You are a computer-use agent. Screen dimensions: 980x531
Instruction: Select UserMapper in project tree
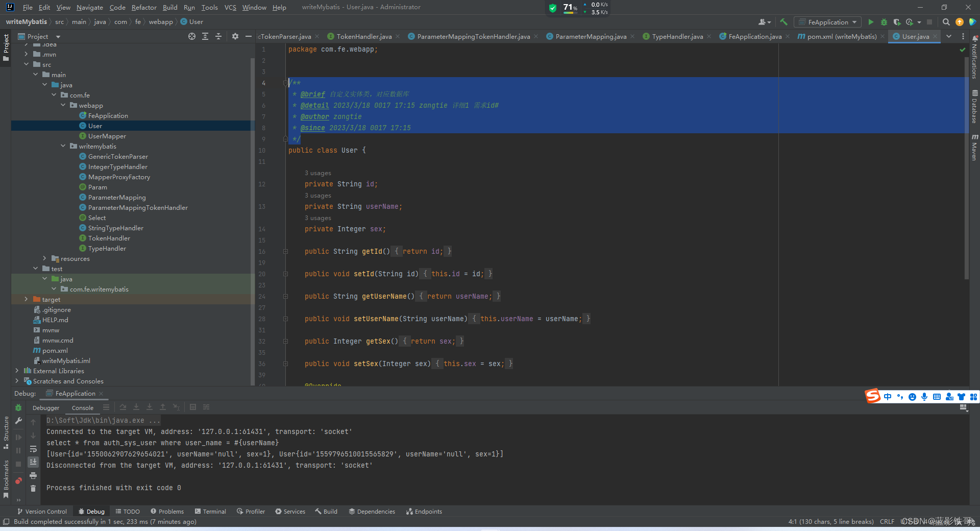point(107,136)
